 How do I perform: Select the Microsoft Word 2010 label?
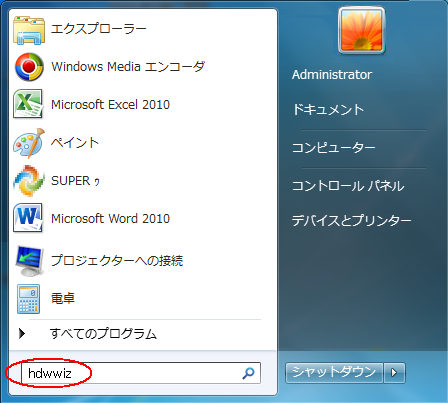(x=110, y=219)
